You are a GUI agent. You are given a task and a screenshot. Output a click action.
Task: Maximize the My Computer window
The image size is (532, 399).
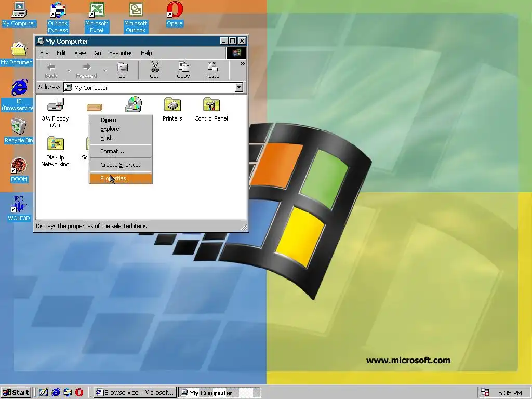click(232, 41)
